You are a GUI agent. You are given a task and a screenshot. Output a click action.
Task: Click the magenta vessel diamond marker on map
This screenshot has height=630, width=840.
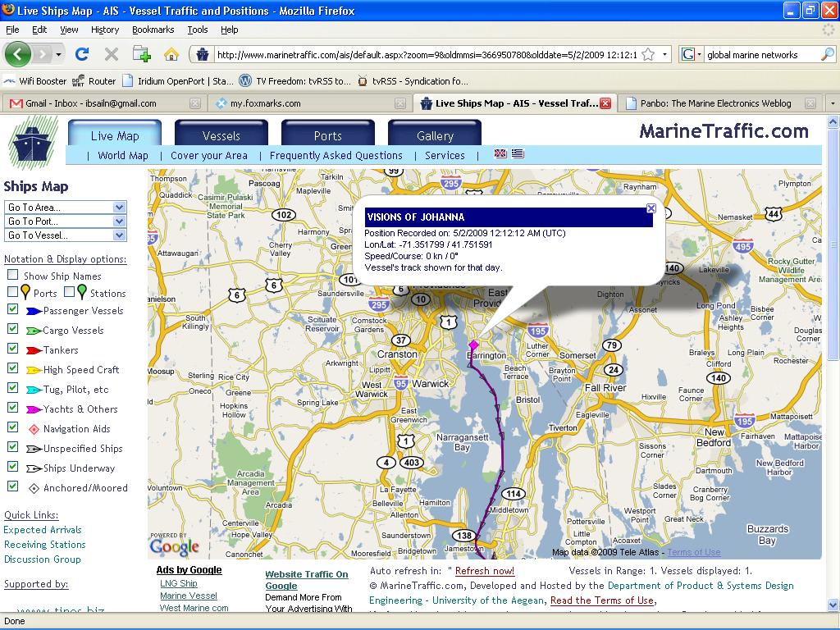(x=473, y=345)
